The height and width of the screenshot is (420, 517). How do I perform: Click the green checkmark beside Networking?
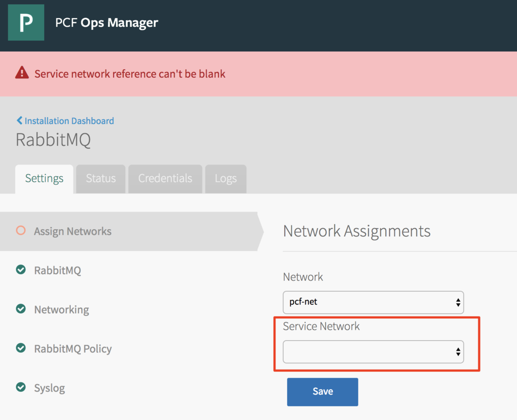point(21,309)
